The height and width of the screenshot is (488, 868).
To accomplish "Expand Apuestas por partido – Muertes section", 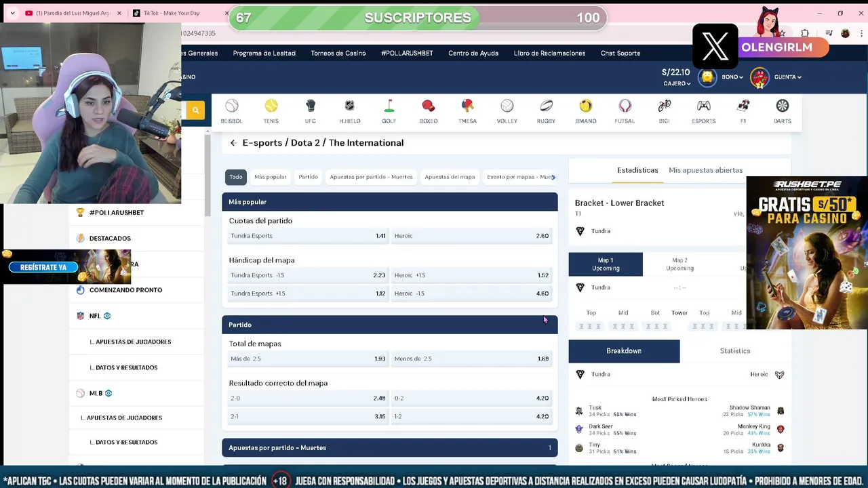I will click(x=390, y=447).
